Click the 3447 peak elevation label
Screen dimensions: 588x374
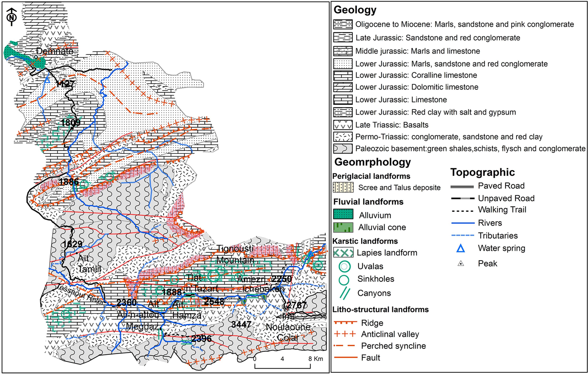tap(241, 324)
